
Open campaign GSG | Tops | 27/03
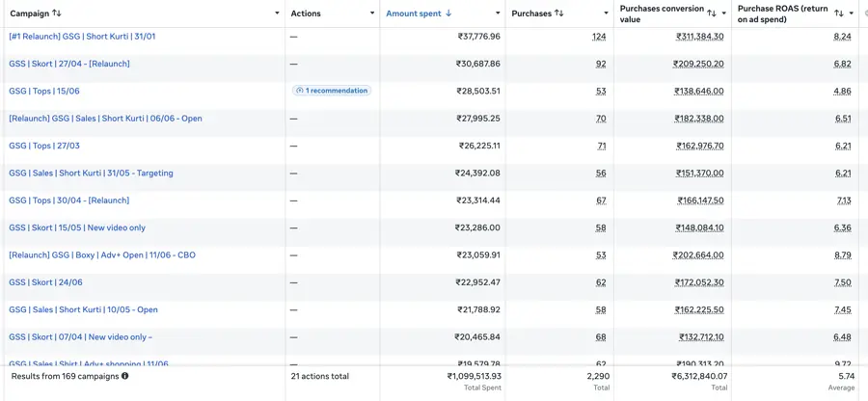tap(44, 146)
